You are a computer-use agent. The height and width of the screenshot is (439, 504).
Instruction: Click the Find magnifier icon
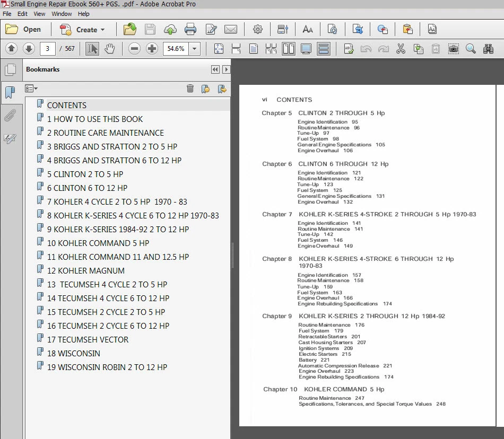click(471, 49)
